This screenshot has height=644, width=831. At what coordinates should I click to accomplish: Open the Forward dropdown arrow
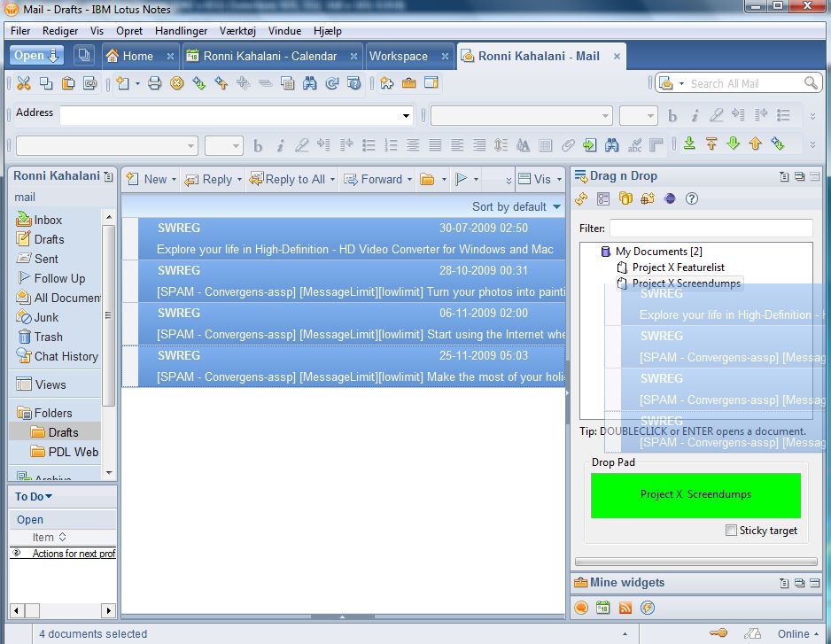point(409,180)
